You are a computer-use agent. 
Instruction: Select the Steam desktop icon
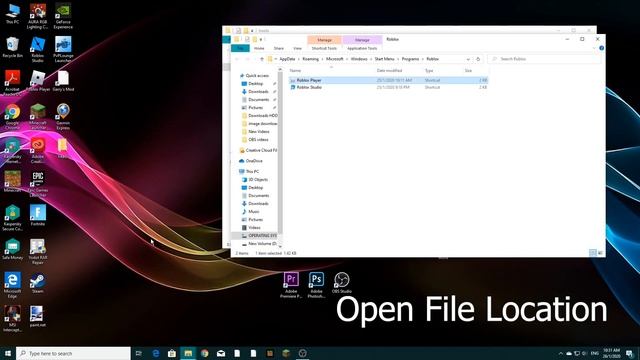pyautogui.click(x=38, y=283)
